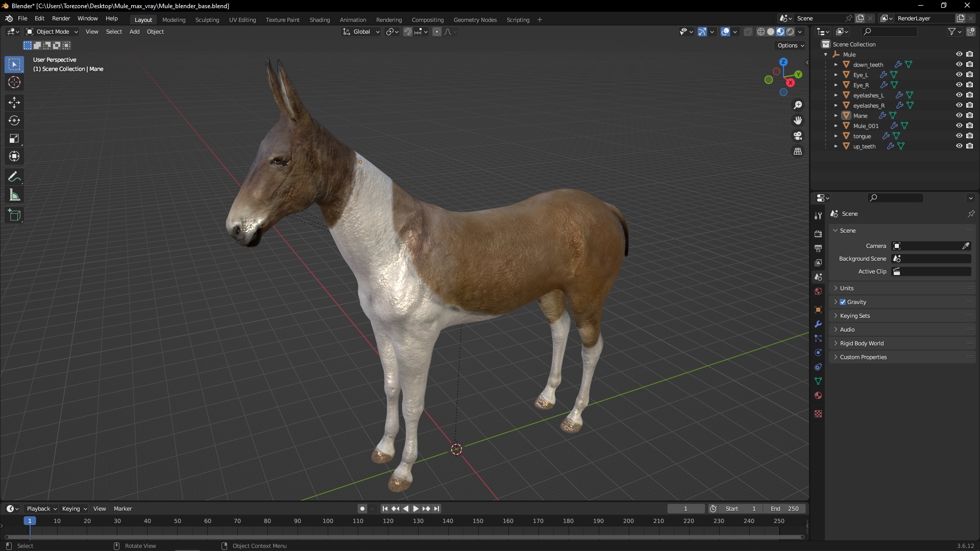The height and width of the screenshot is (551, 980).
Task: Hide the tongue object in viewport
Action: (x=959, y=136)
